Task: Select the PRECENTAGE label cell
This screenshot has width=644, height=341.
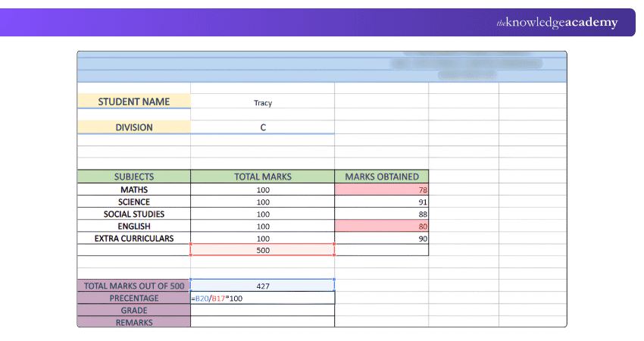Action: 134,299
